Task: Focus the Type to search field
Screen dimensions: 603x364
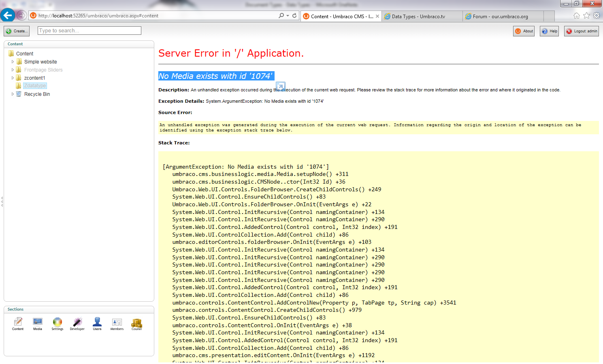Action: coord(89,31)
